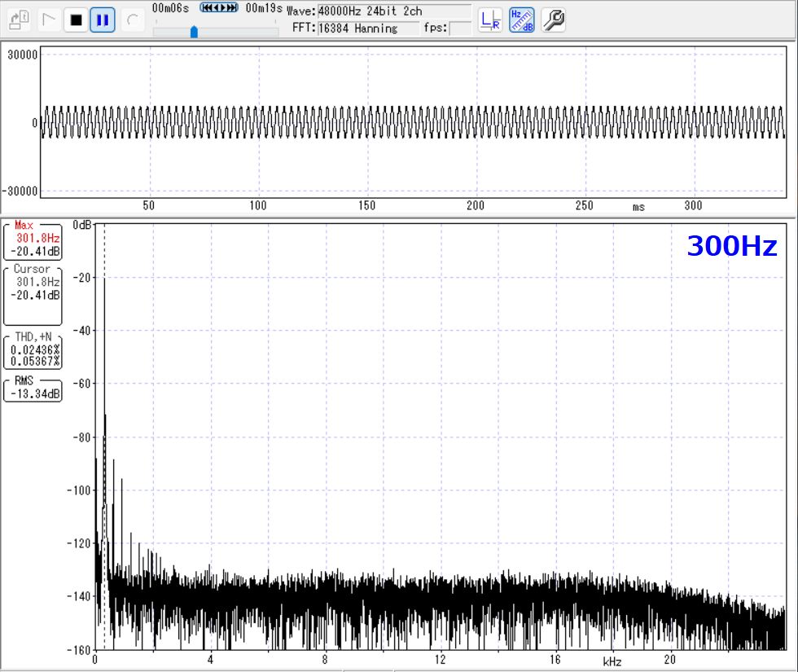This screenshot has height=672, width=798.
Task: Open settings with the wrench icon
Action: tap(553, 20)
